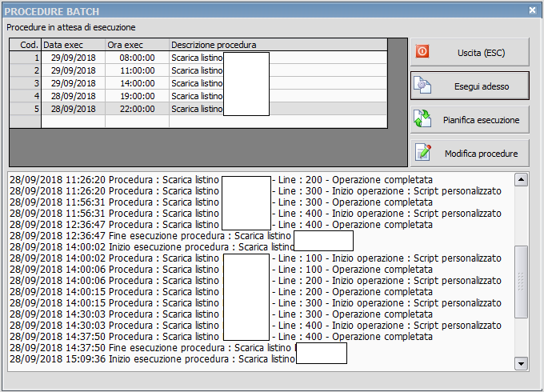Click the 14:00:00 time cell
This screenshot has width=544, height=392.
138,83
